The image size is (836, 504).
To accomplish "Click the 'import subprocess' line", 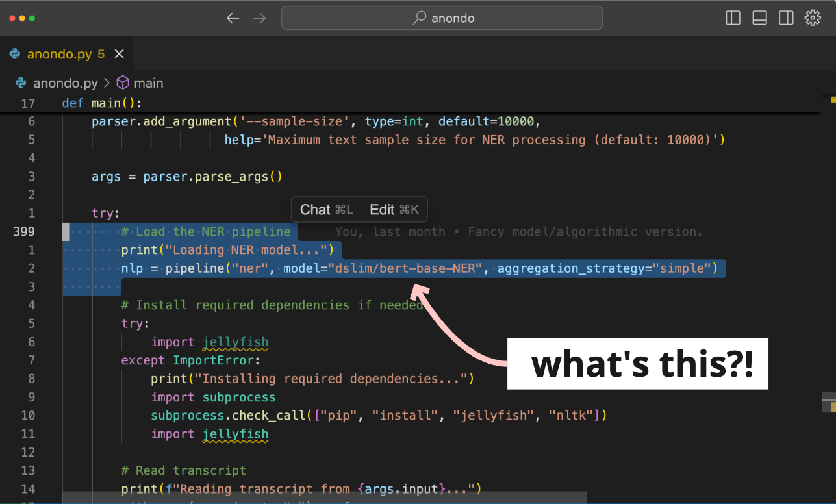I will [x=213, y=397].
